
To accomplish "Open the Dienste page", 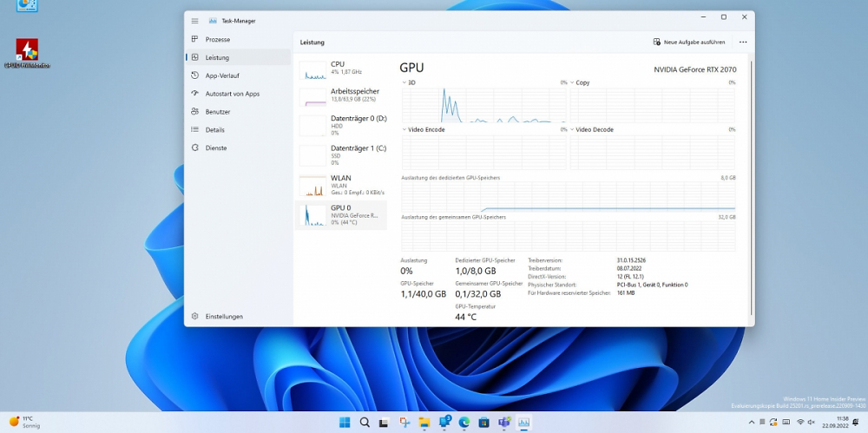I will point(238,148).
